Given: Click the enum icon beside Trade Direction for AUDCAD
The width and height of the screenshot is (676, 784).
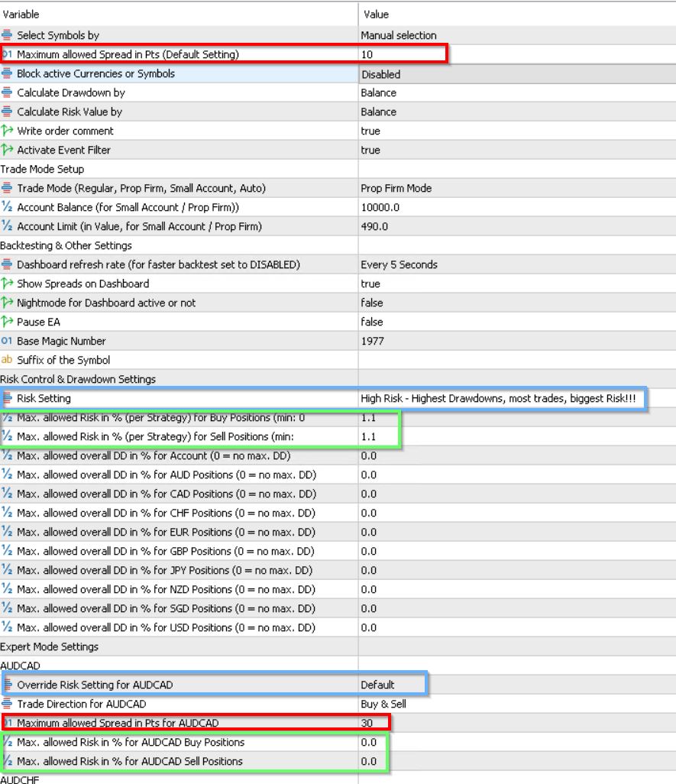Looking at the screenshot, I should [x=7, y=704].
